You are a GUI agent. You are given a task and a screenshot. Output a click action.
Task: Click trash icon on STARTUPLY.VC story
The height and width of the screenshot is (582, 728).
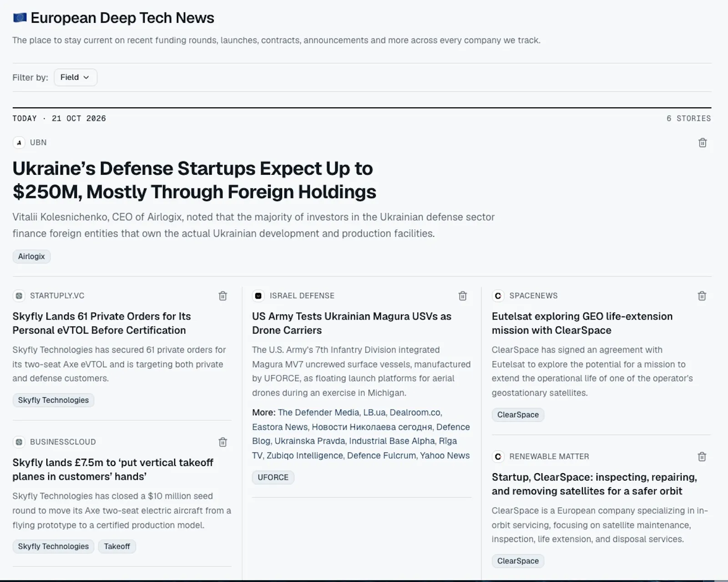click(x=223, y=296)
